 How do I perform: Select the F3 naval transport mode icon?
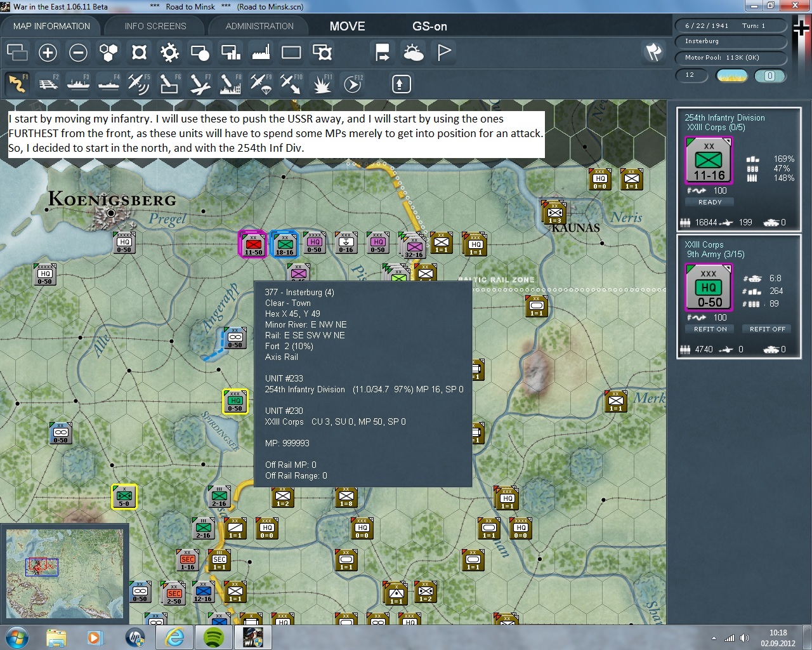(78, 84)
